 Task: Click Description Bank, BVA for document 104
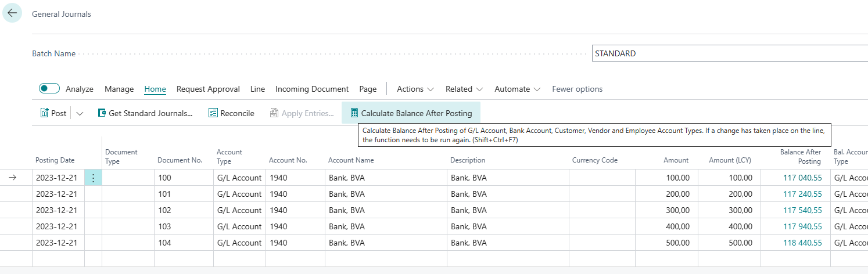coord(508,243)
